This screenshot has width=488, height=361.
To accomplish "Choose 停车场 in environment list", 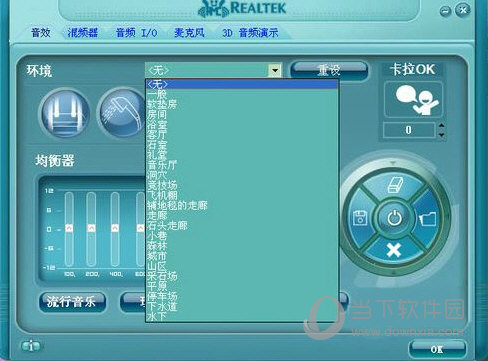I will [x=242, y=296].
